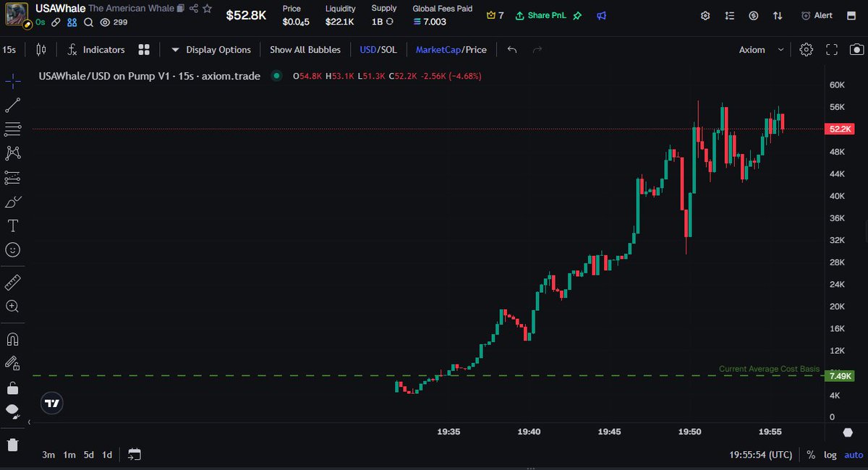The height and width of the screenshot is (470, 868).
Task: Open the emoji icons tool
Action: click(12, 249)
